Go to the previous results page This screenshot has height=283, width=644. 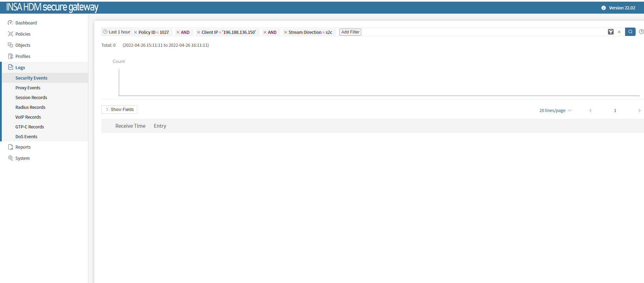point(590,111)
